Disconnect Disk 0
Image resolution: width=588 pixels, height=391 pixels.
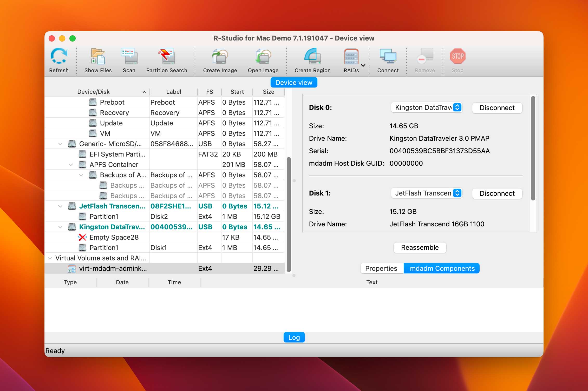pyautogui.click(x=497, y=108)
